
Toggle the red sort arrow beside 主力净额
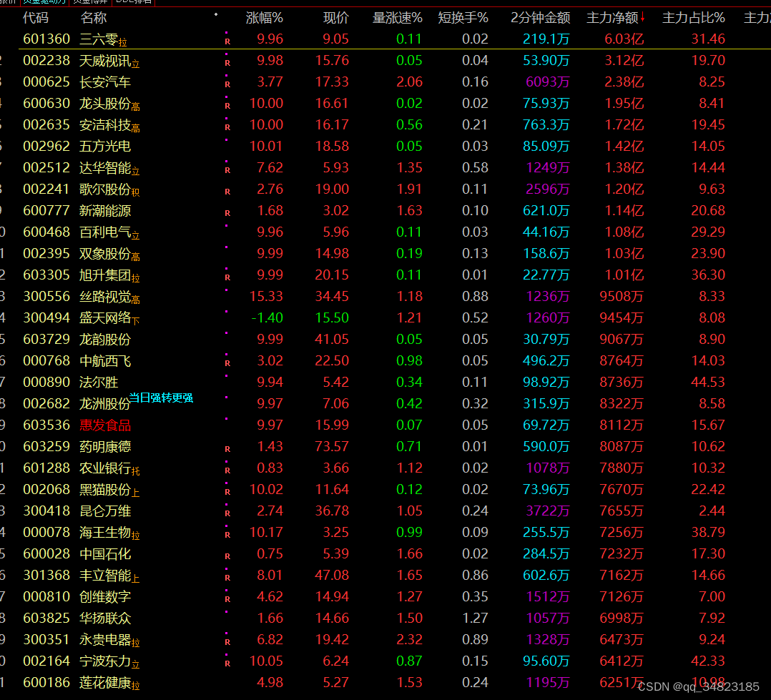(643, 18)
